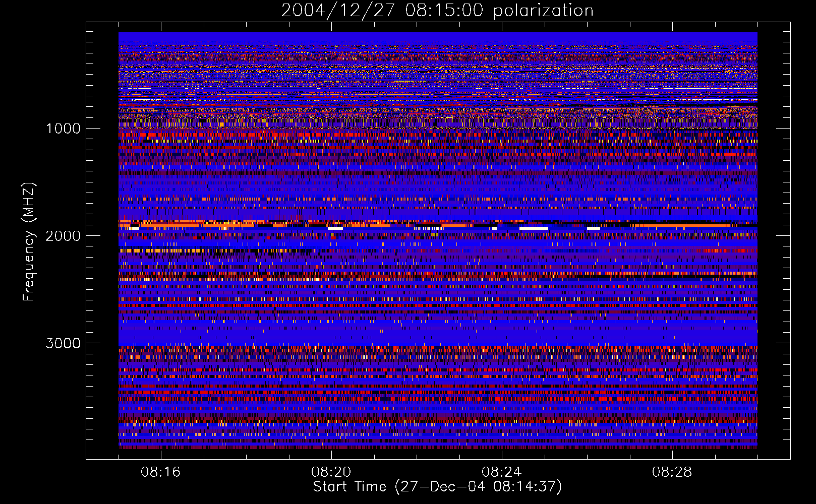Click the 3000 frequency tick label
816x504 pixels.
pos(63,343)
